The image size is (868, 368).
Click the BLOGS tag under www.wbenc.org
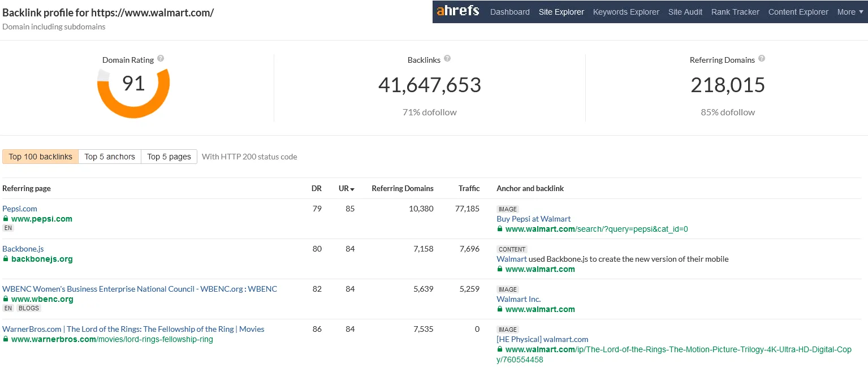click(x=29, y=309)
